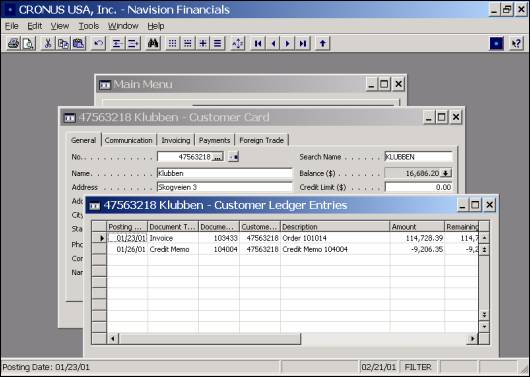The height and width of the screenshot is (377, 530).
Task: Click the Document Type column header
Action: (x=173, y=227)
